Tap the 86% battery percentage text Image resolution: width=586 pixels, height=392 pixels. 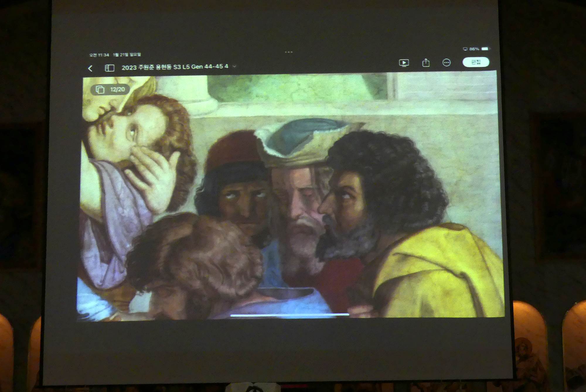click(x=474, y=49)
